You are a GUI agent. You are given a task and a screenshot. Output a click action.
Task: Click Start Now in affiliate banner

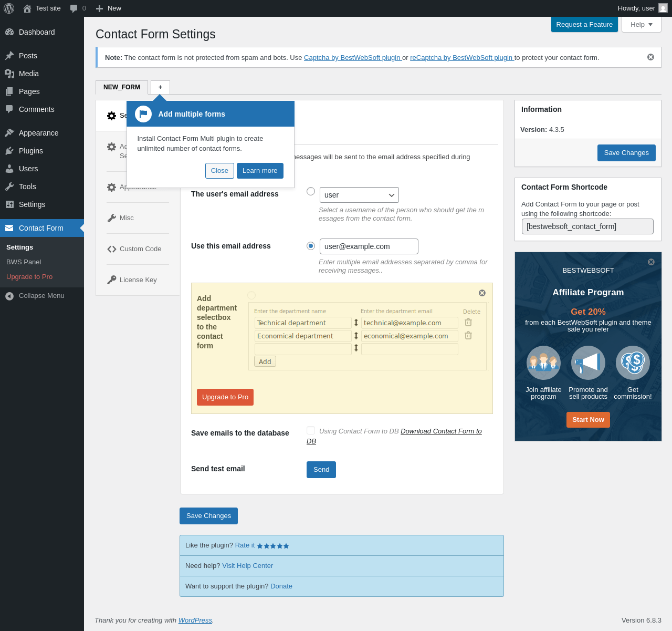coord(588,420)
